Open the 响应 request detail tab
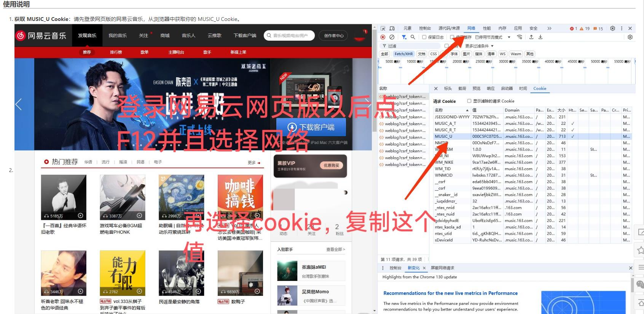 click(x=491, y=88)
